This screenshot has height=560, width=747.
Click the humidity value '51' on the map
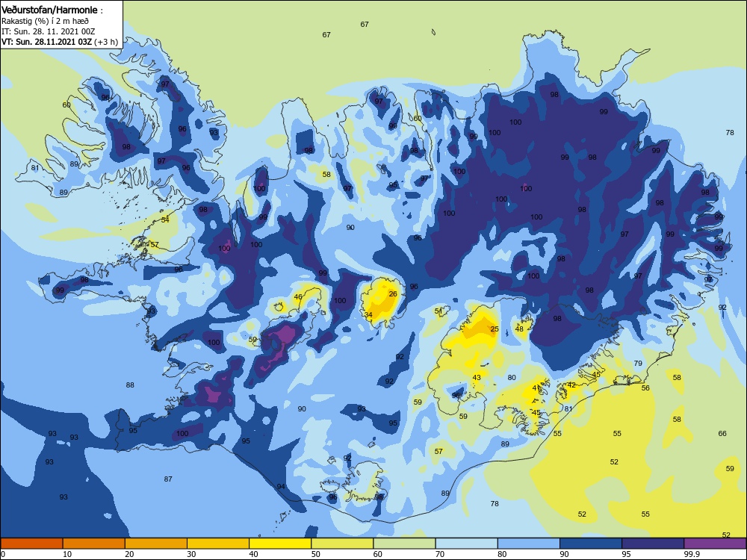(438, 311)
